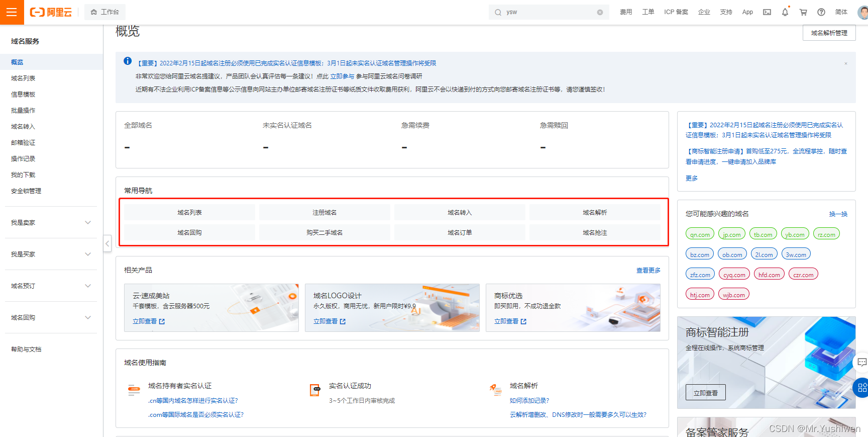Click the help question mark icon
868x437 pixels.
[x=821, y=12]
